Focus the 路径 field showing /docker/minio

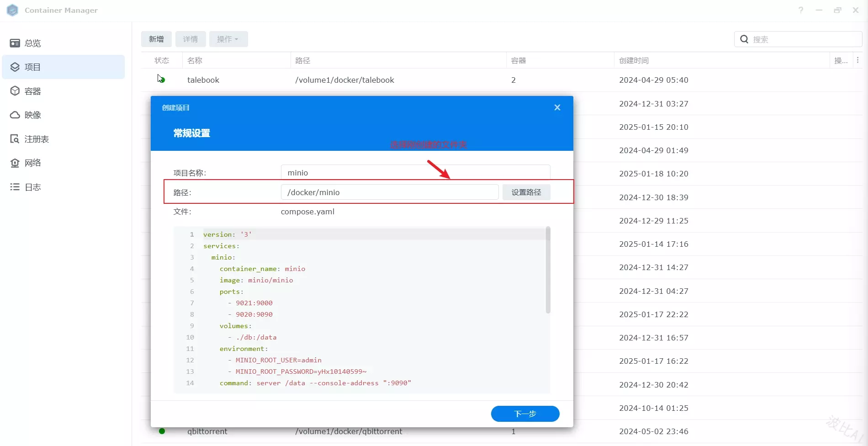tap(390, 192)
